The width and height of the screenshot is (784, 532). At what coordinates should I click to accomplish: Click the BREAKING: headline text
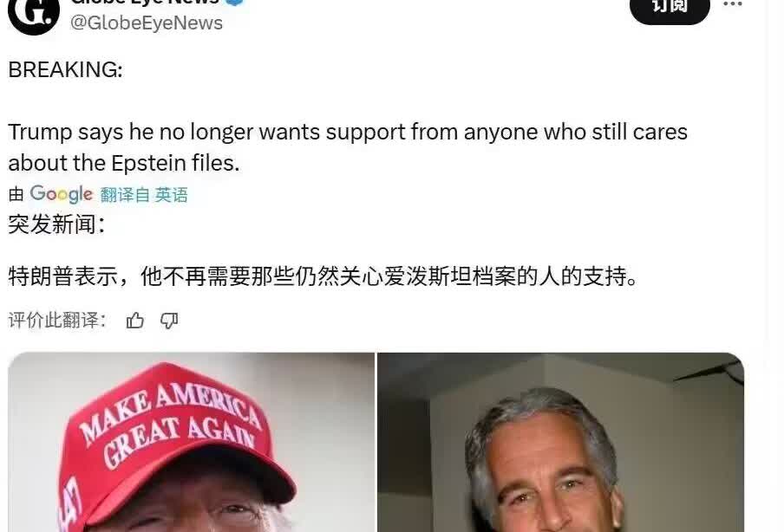65,70
